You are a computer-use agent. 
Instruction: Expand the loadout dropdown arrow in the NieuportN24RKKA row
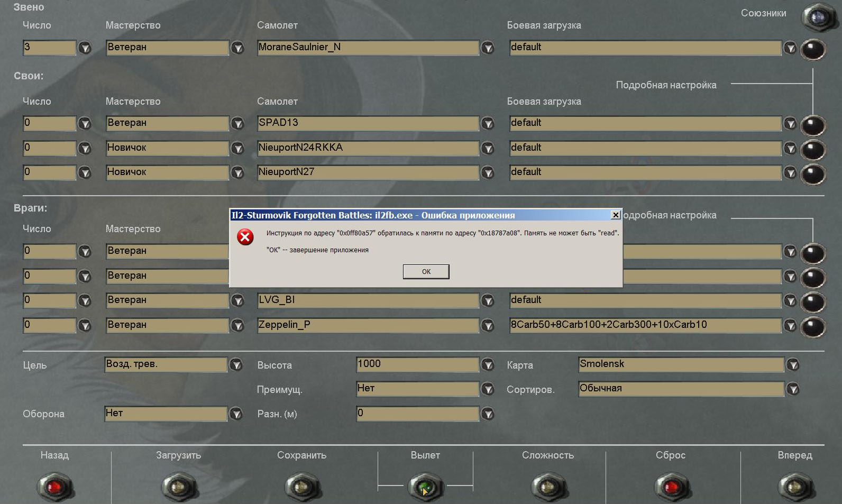pyautogui.click(x=790, y=149)
